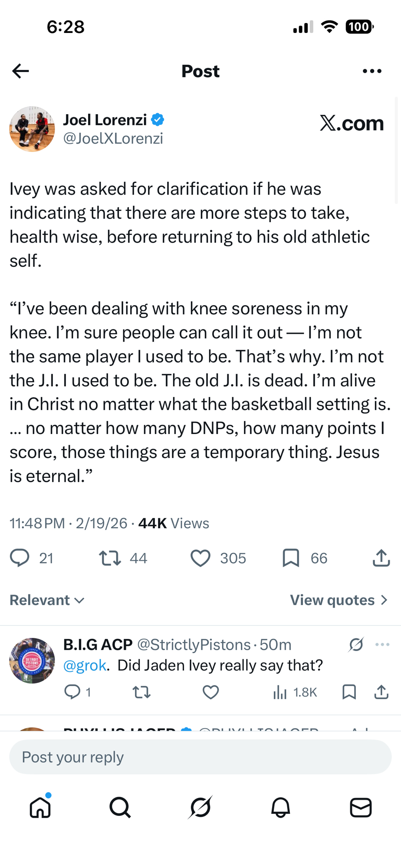Open the @JoelXLorenzi profile handle
This screenshot has height=868, width=401.
point(113,138)
